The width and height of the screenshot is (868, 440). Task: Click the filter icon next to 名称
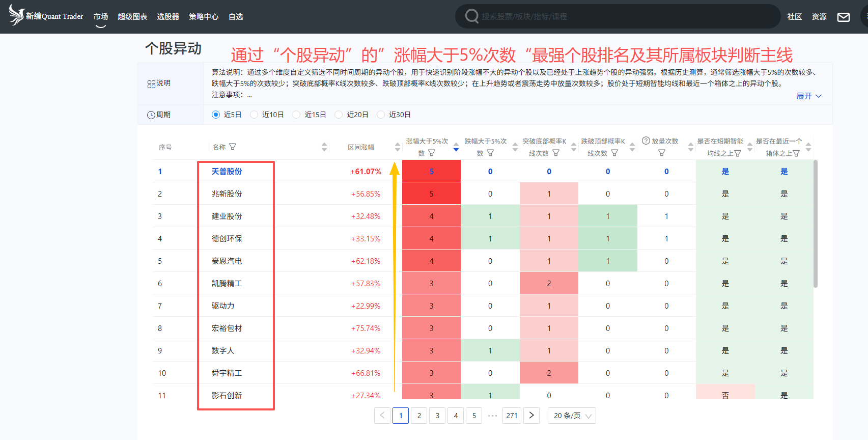point(233,147)
